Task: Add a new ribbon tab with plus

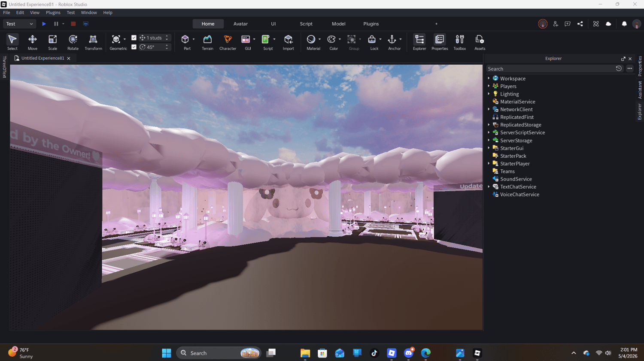Action: click(436, 24)
